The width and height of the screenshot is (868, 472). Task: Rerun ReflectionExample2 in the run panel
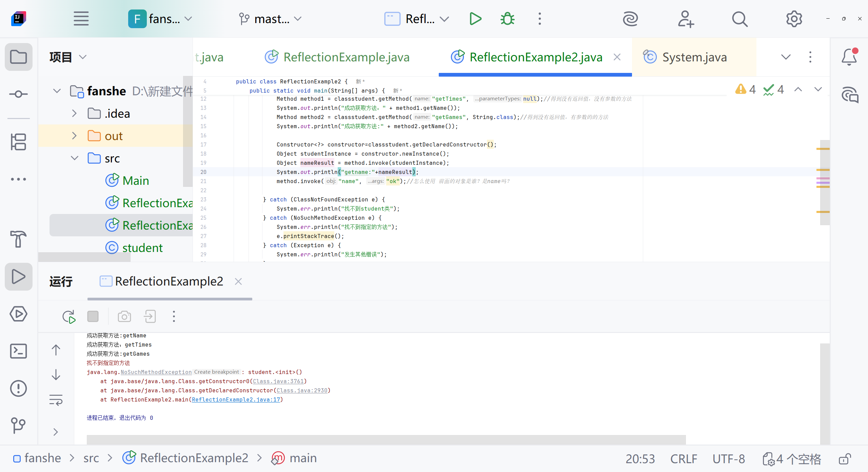(x=69, y=317)
